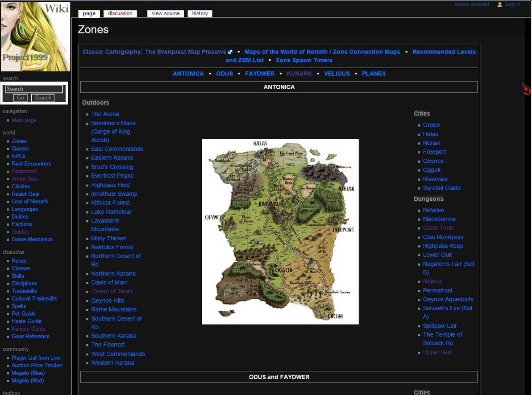532x395 pixels.
Task: Open the Upper Guk dungeon link
Action: coord(437,352)
